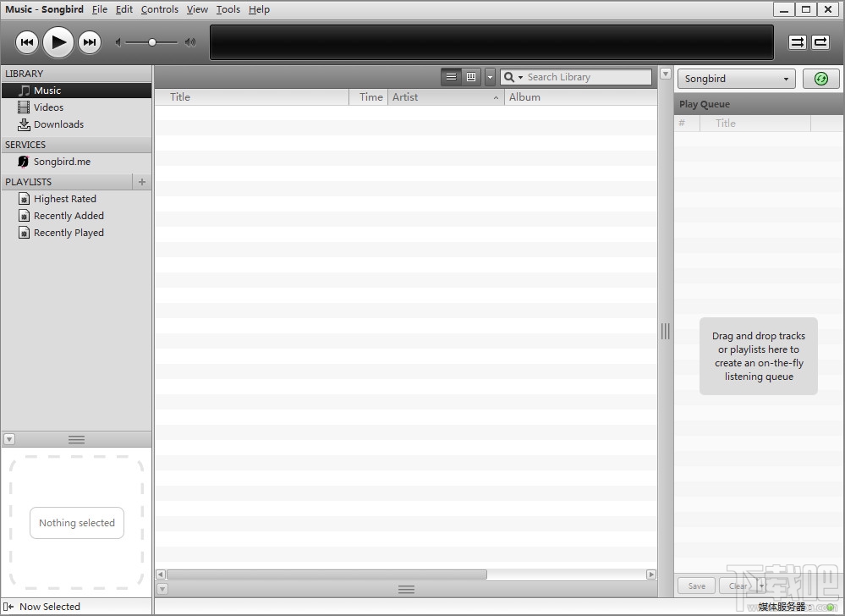Toggle shuffle mode
The image size is (845, 616).
coord(798,42)
